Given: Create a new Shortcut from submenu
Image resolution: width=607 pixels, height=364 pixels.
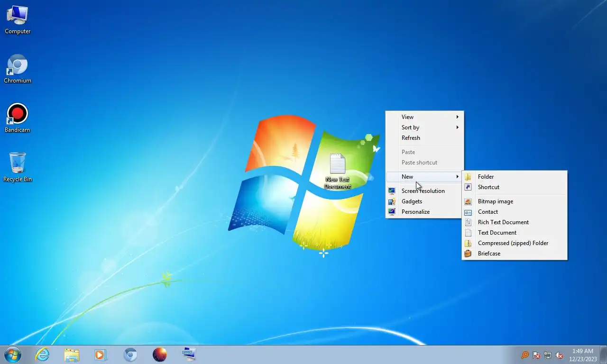Looking at the screenshot, I should tap(515, 187).
